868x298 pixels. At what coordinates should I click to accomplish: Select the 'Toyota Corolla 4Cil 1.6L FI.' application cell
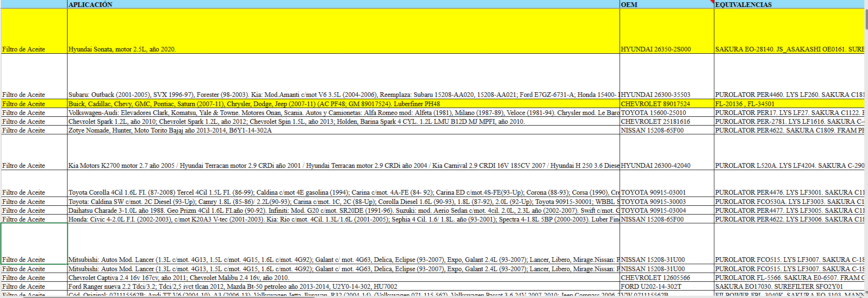(343, 184)
